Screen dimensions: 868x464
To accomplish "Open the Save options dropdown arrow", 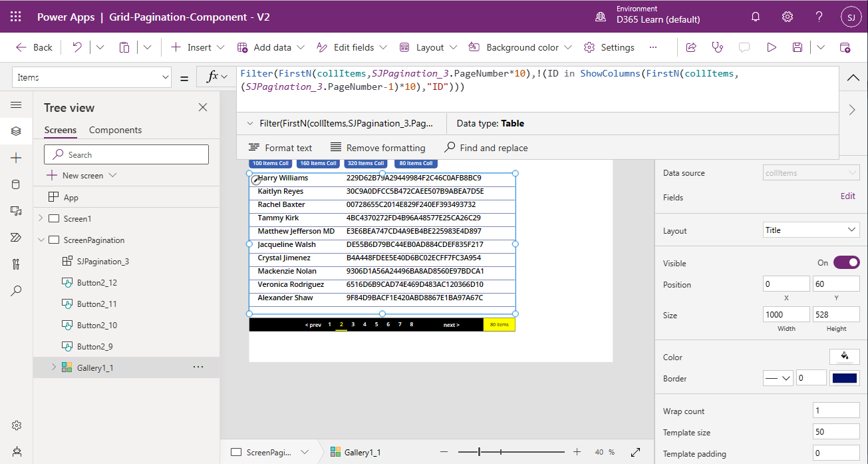I will tap(821, 47).
